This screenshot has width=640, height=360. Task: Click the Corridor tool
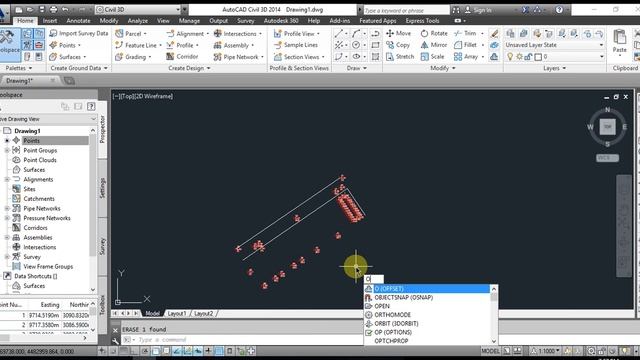(x=182, y=57)
